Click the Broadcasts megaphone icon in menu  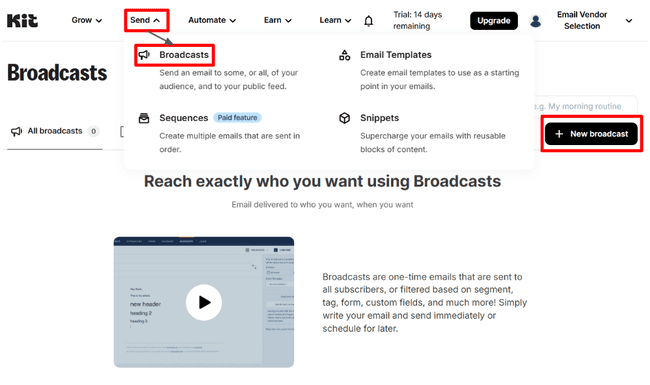pos(144,55)
